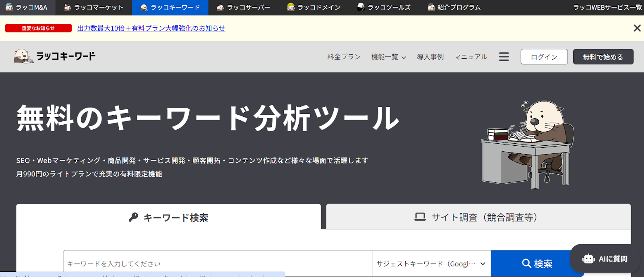Click the laptop icon on サイト調査 tab
644x277 pixels.
pyautogui.click(x=420, y=217)
